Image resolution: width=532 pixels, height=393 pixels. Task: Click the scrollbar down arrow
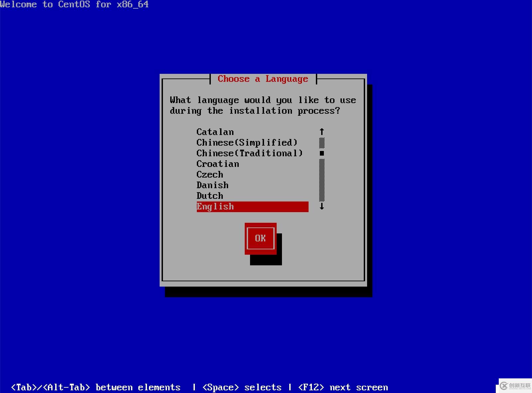[322, 206]
